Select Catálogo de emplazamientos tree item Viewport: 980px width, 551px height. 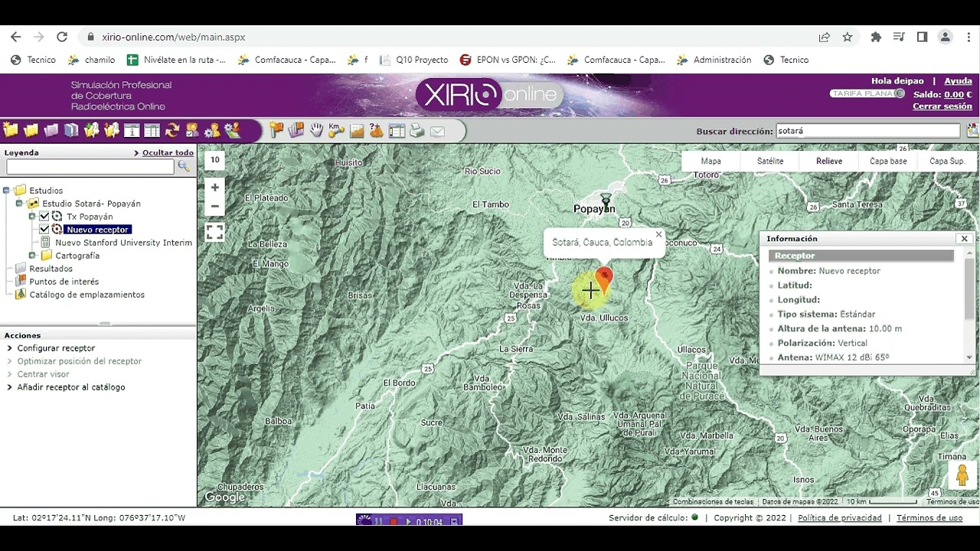coord(87,295)
